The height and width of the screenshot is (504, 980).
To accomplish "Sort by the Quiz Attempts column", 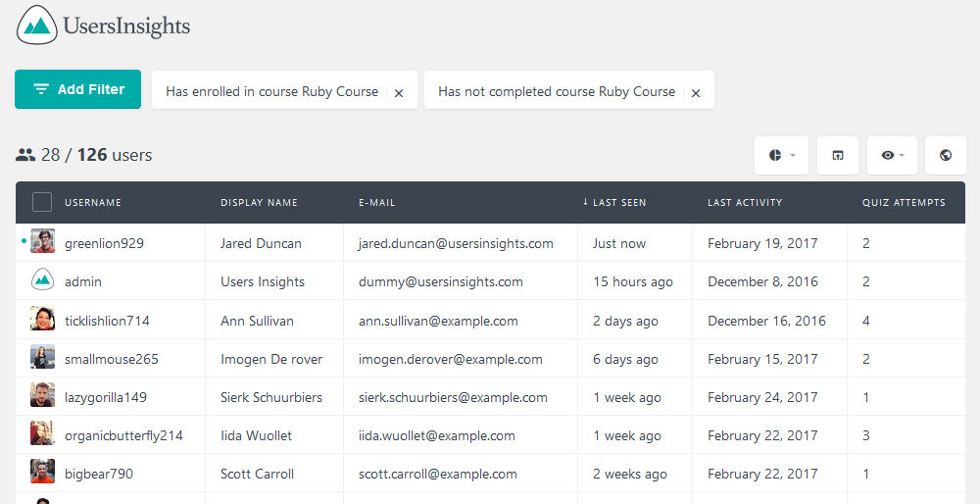I will (x=904, y=203).
